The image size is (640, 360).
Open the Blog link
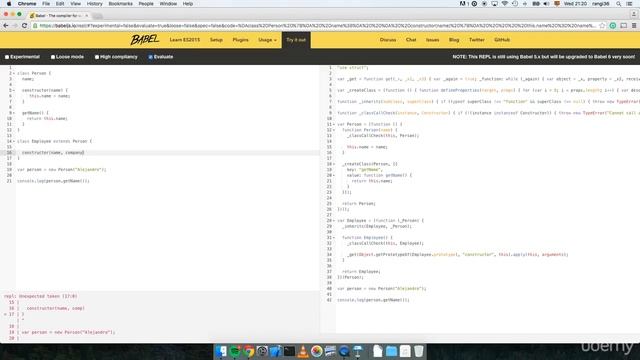click(x=454, y=40)
